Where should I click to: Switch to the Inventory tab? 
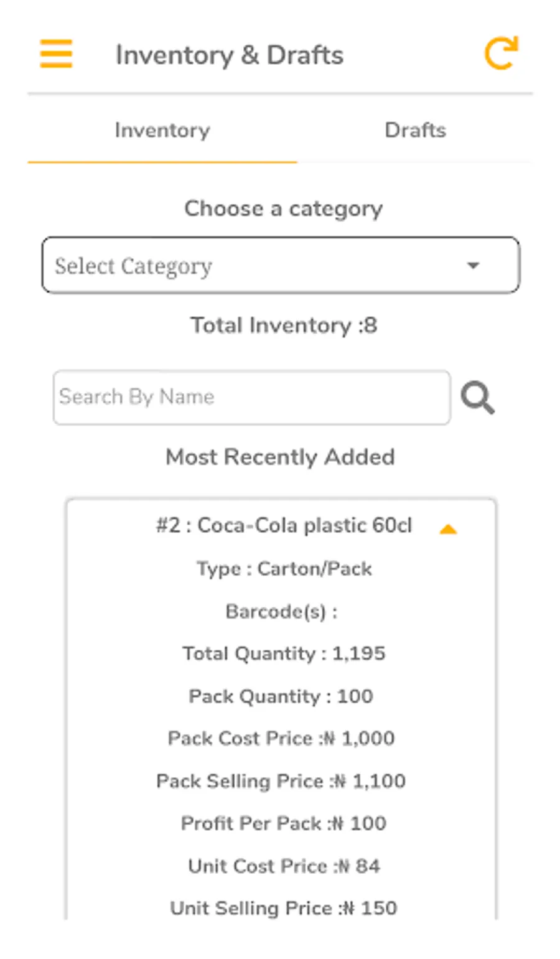click(x=162, y=131)
